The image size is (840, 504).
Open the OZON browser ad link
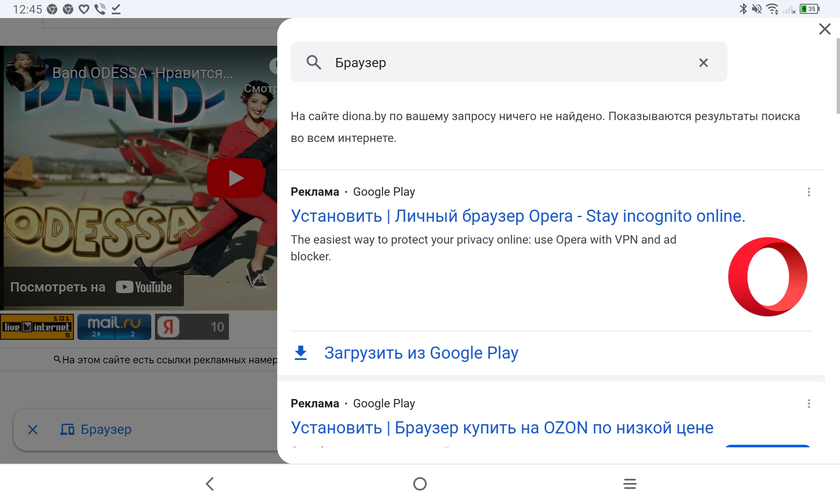(502, 428)
